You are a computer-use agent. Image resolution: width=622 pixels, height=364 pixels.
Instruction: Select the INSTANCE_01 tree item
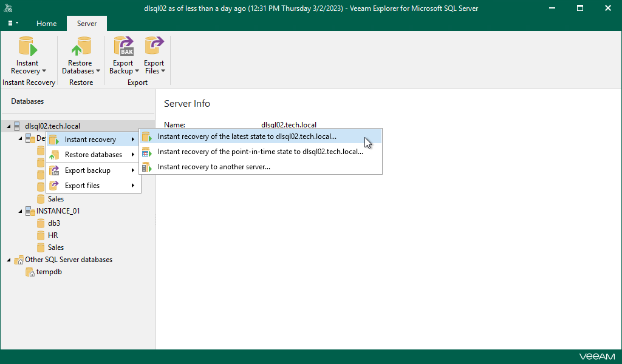(x=58, y=211)
